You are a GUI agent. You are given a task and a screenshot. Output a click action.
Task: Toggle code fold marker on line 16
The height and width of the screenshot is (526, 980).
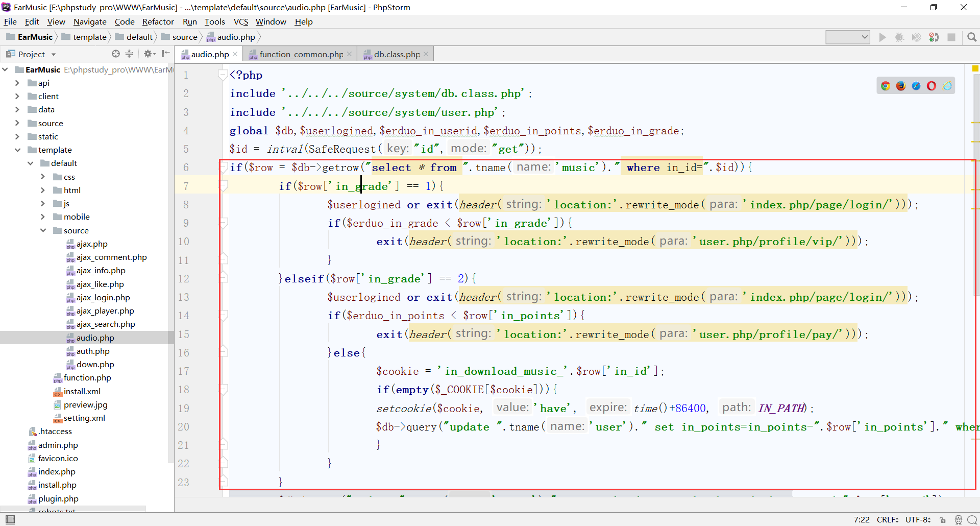coord(224,352)
